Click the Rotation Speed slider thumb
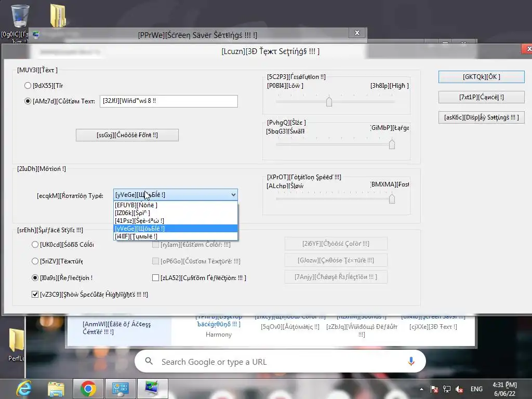Viewport: 532px width, 399px height. pos(392,198)
